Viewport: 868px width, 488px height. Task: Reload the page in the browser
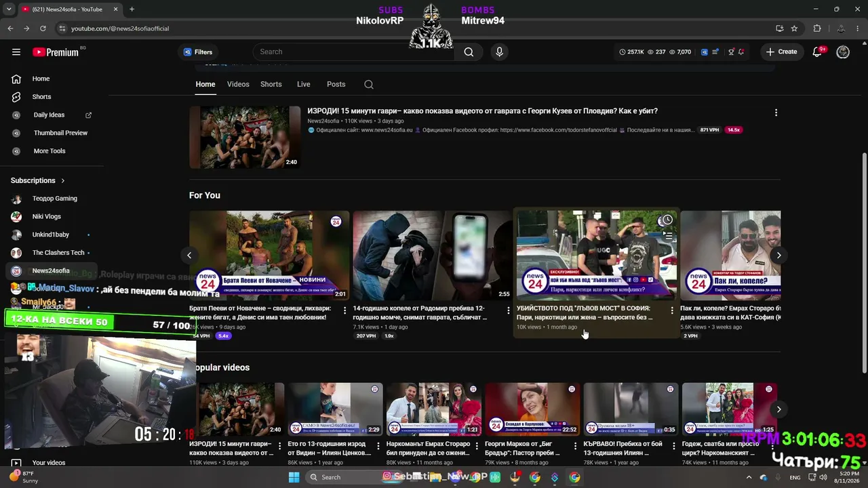pyautogui.click(x=43, y=28)
